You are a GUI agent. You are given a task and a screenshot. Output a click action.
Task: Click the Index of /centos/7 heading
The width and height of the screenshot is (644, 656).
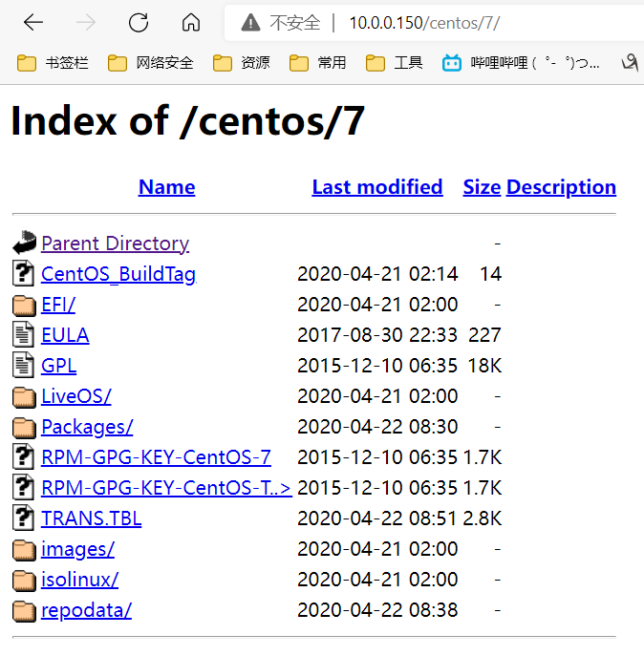pos(188,121)
